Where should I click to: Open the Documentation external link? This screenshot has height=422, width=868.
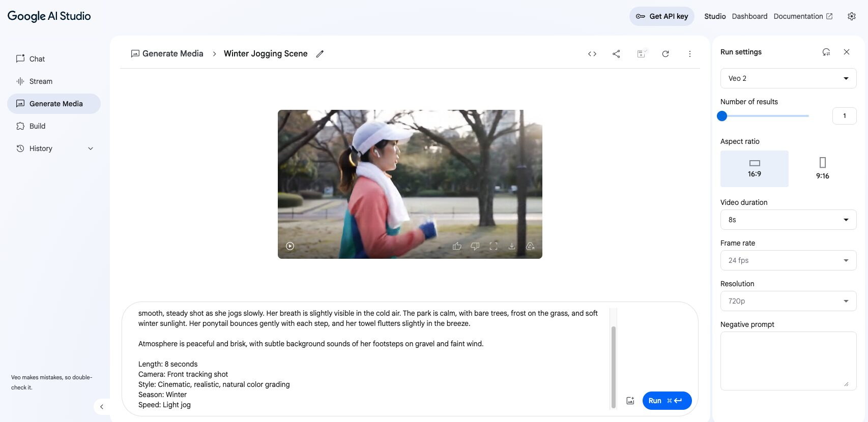click(x=803, y=16)
